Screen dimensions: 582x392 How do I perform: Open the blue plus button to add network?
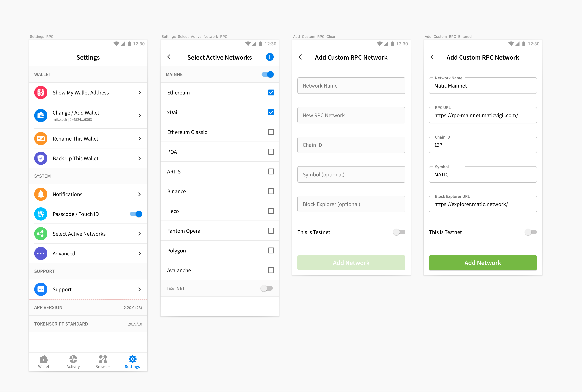[270, 57]
